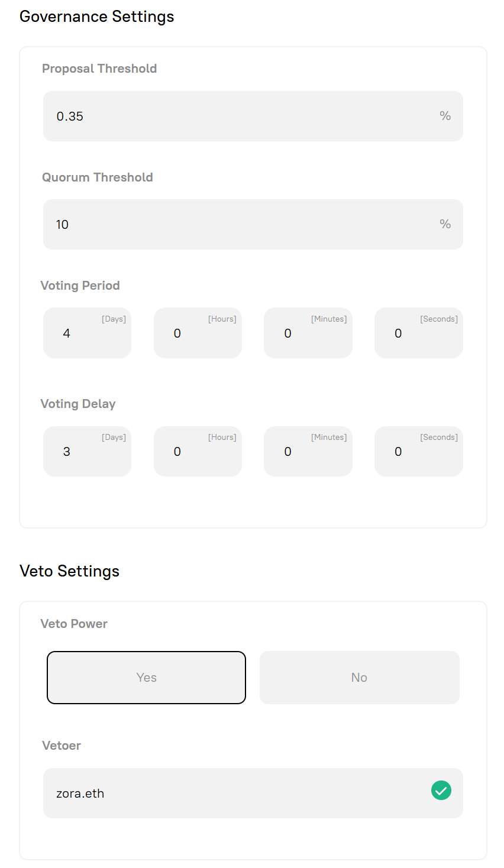Click the Voting Period Hours field
This screenshot has height=868, width=504.
click(x=198, y=333)
